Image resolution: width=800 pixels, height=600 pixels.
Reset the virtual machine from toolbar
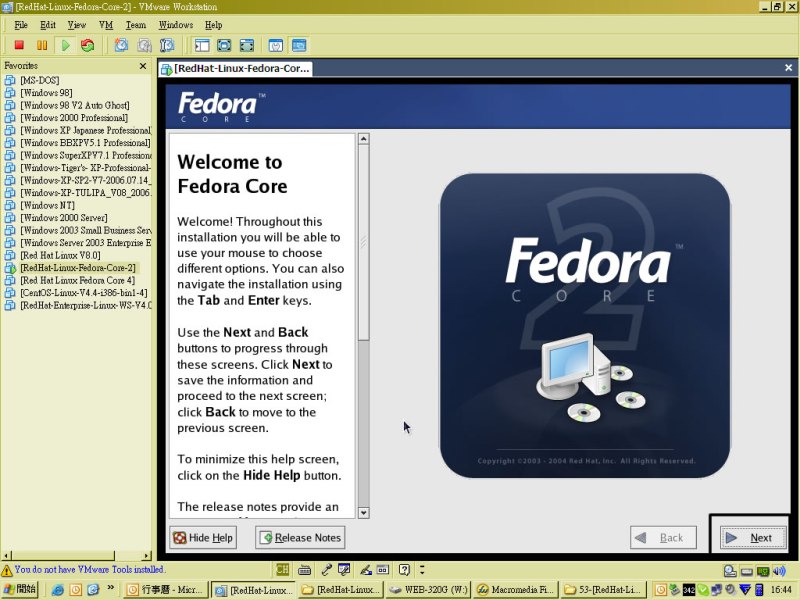88,45
